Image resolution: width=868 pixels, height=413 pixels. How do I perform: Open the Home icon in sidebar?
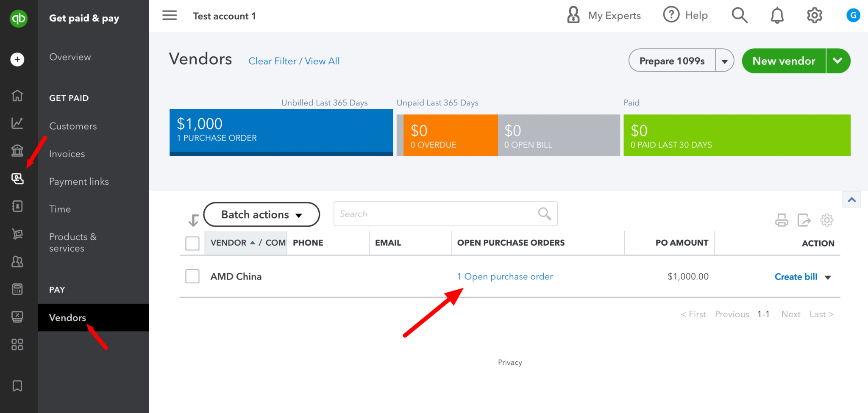pos(17,96)
